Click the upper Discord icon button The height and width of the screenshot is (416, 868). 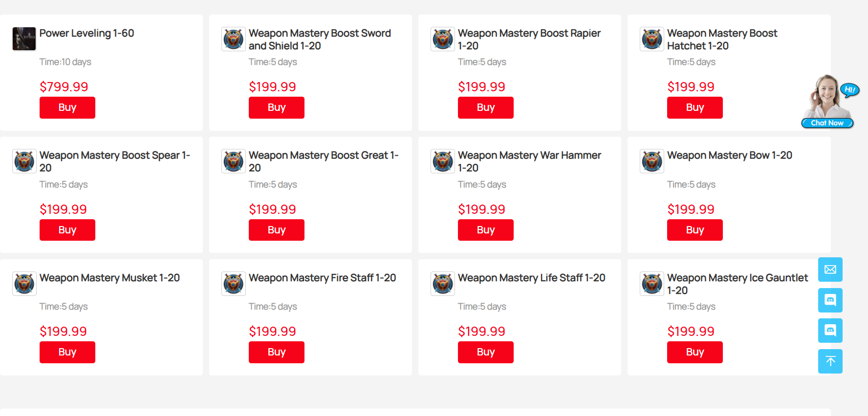point(830,300)
